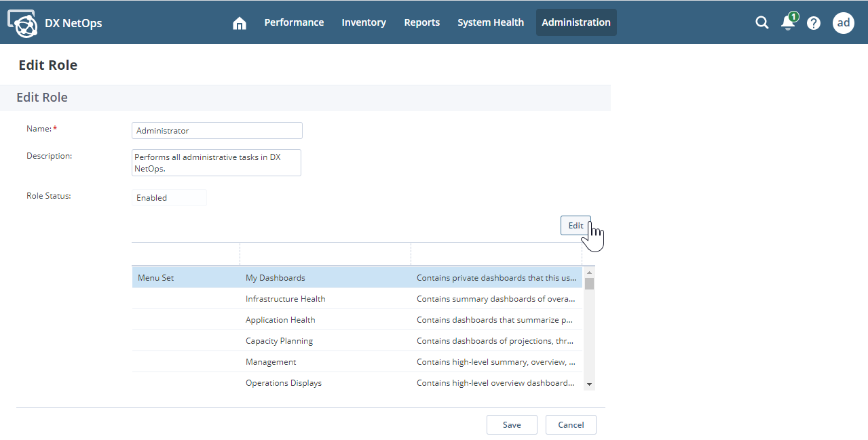Click the Description text area
The height and width of the screenshot is (440, 868).
(x=216, y=163)
